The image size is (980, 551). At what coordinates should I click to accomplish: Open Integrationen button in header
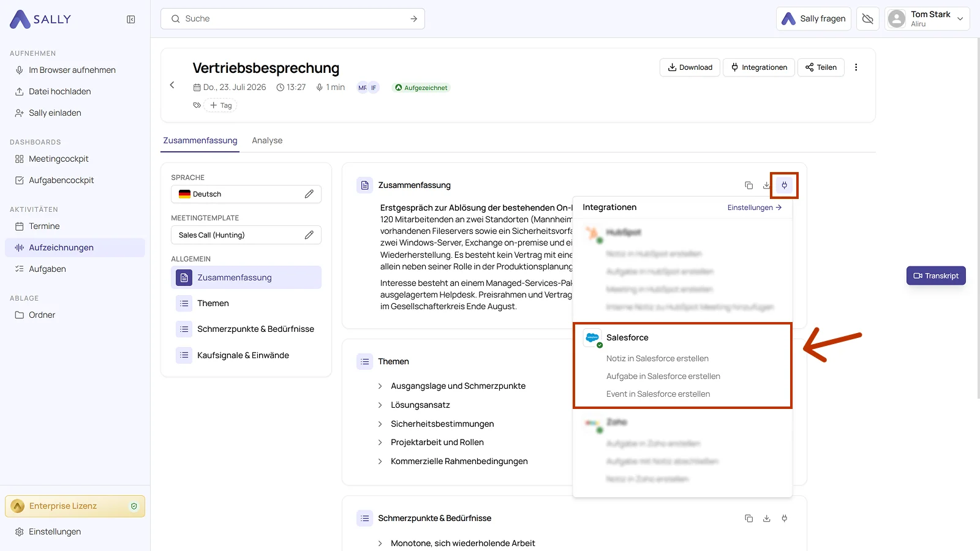[759, 67]
